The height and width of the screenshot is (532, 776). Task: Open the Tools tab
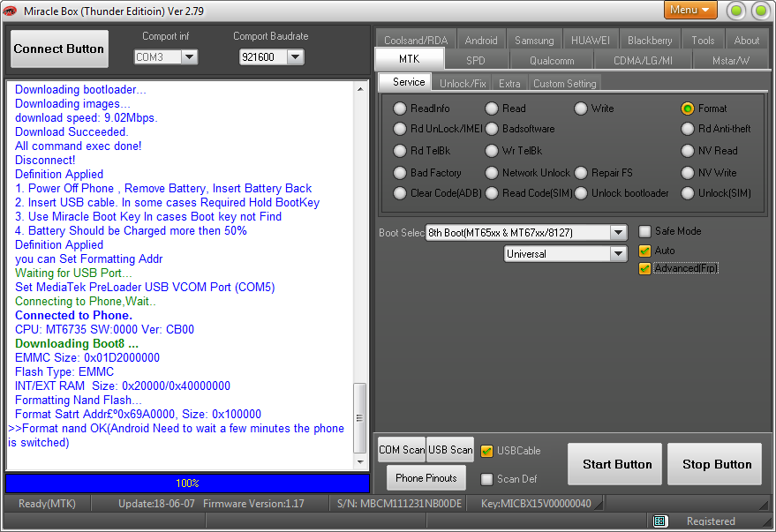(703, 40)
